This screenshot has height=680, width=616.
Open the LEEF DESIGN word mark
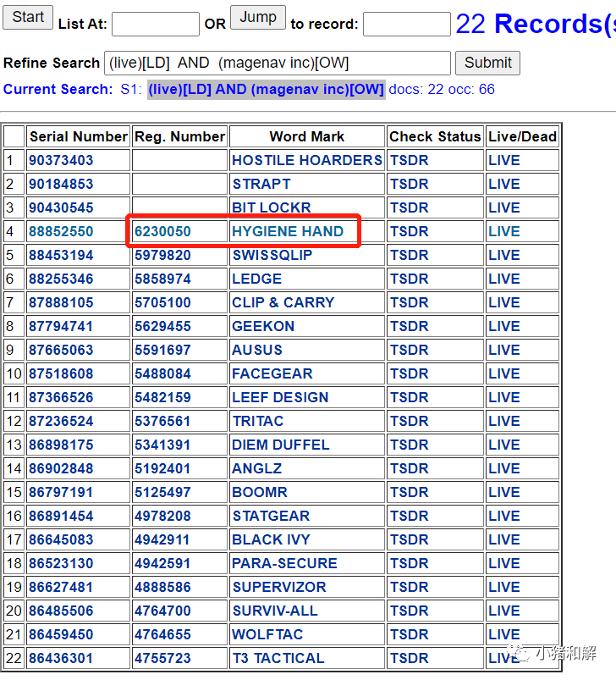pos(280,397)
